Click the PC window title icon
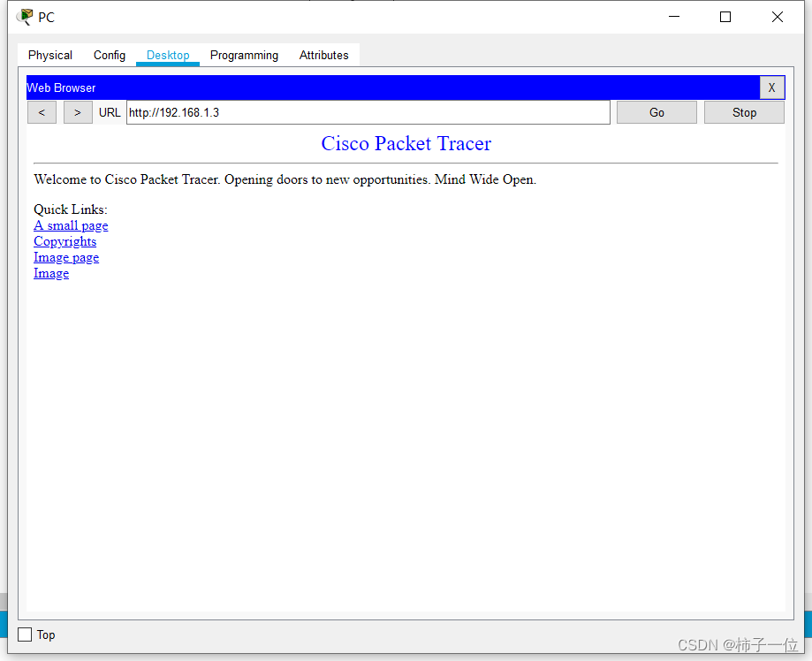 point(25,17)
